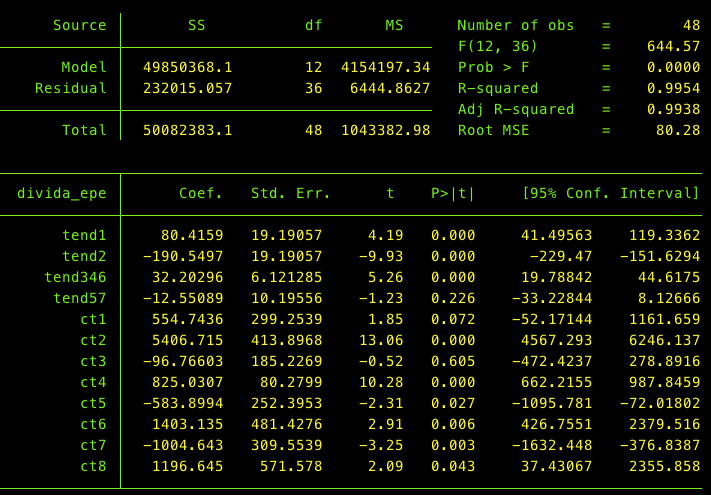The width and height of the screenshot is (711, 495).
Task: Click ct1 p-value 0.072
Action: [453, 320]
